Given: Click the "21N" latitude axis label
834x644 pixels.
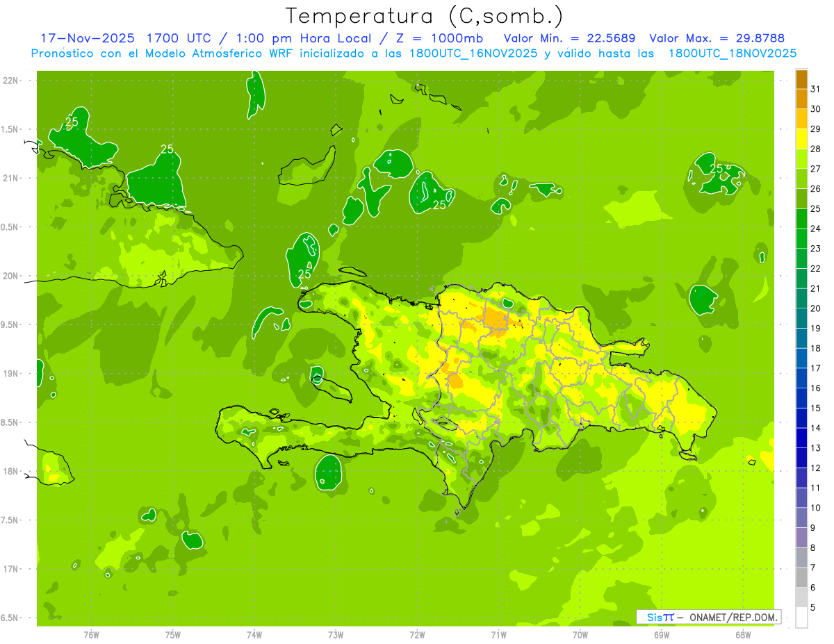Looking at the screenshot, I should pyautogui.click(x=11, y=178).
